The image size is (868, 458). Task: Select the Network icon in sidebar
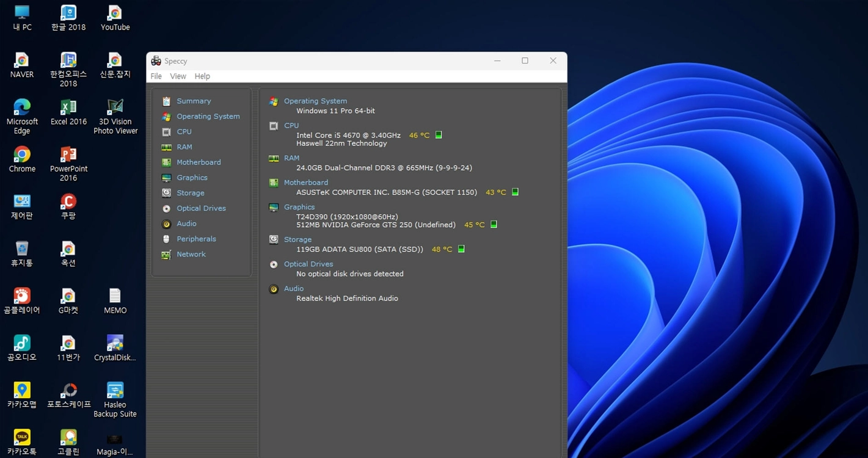[166, 254]
